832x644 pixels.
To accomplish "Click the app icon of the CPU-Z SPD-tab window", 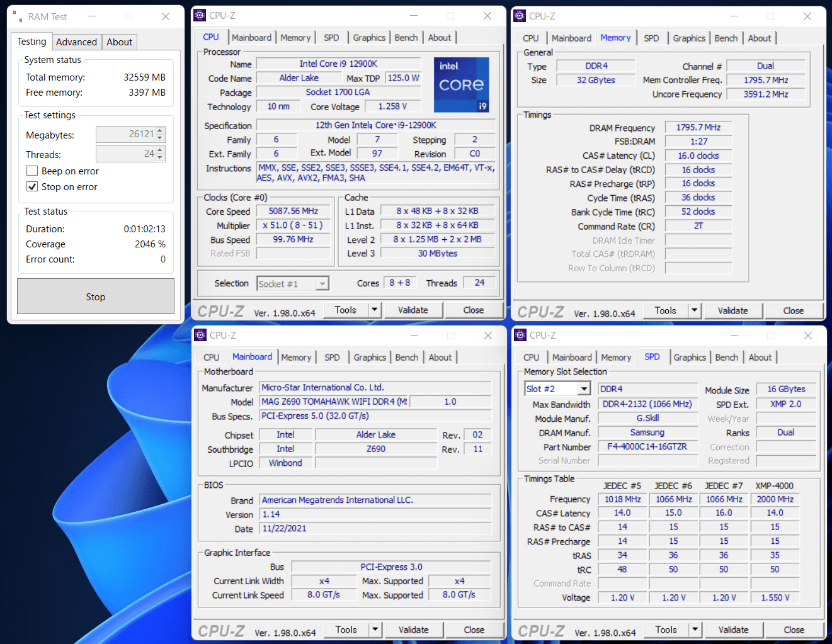I will [520, 335].
